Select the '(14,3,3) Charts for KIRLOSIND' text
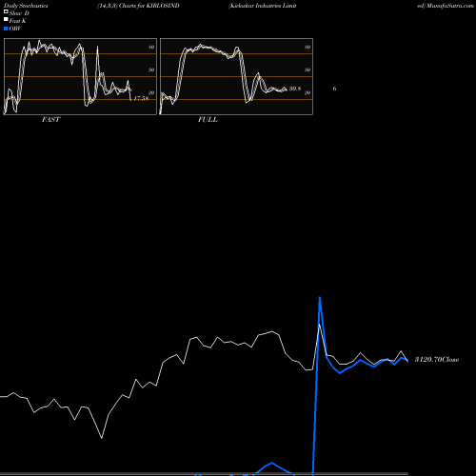This screenshot has width=476, height=476. click(x=138, y=6)
